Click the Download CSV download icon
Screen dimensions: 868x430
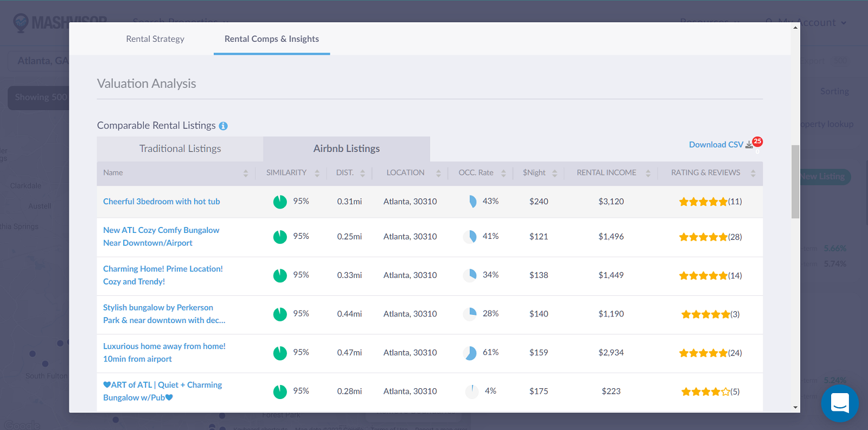[x=749, y=145]
